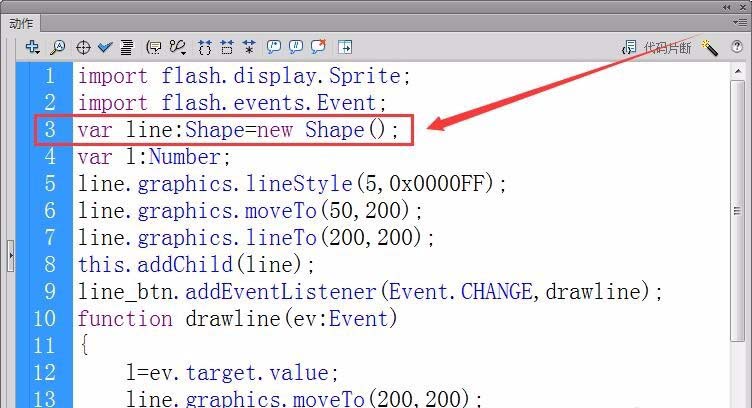
Task: Run check syntax with the blue checkmark
Action: pyautogui.click(x=105, y=47)
